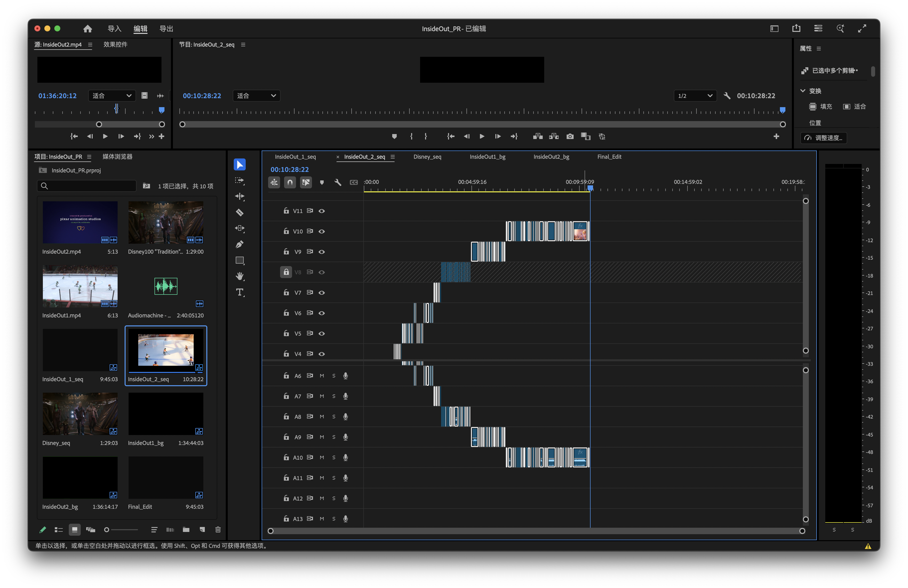Mute audio track A8
This screenshot has width=908, height=588.
pyautogui.click(x=322, y=417)
